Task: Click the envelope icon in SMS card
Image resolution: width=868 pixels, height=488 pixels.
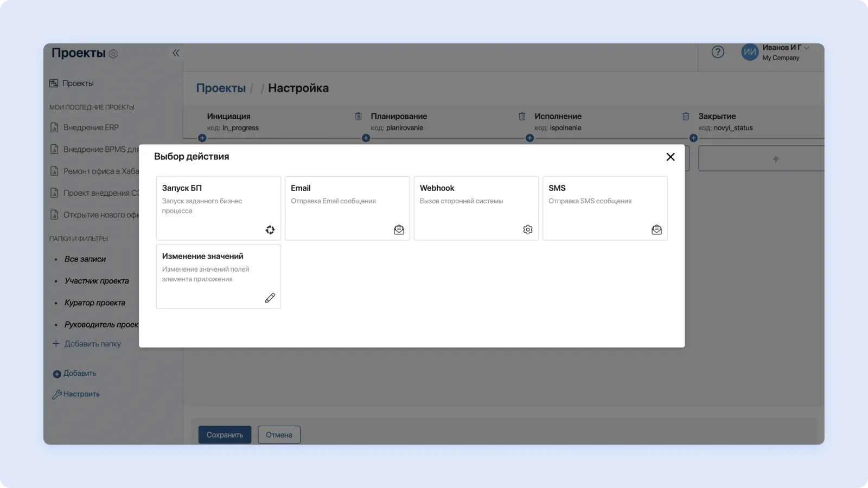Action: click(x=656, y=230)
